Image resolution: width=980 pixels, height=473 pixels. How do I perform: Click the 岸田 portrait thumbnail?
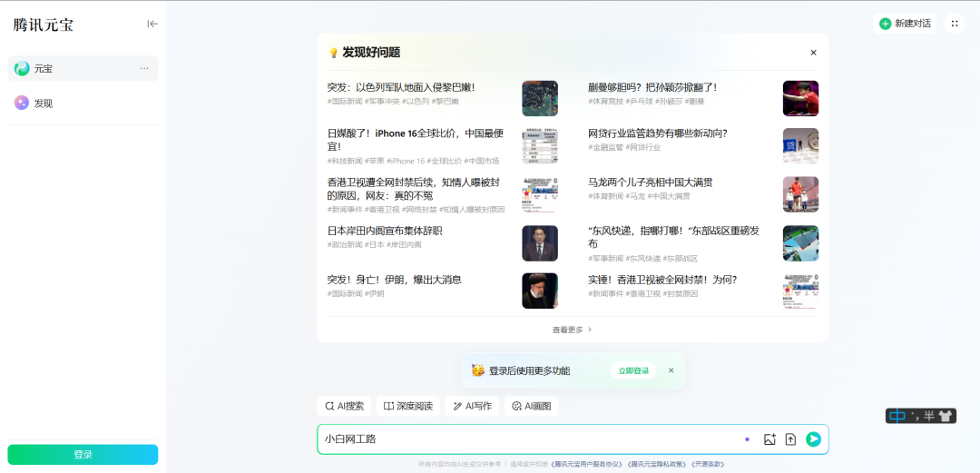540,242
